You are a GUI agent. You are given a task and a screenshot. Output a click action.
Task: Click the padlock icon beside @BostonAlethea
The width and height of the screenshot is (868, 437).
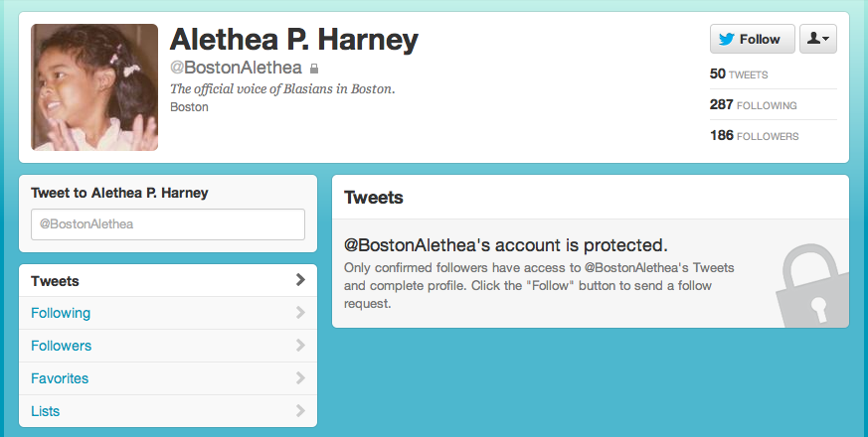(x=314, y=69)
